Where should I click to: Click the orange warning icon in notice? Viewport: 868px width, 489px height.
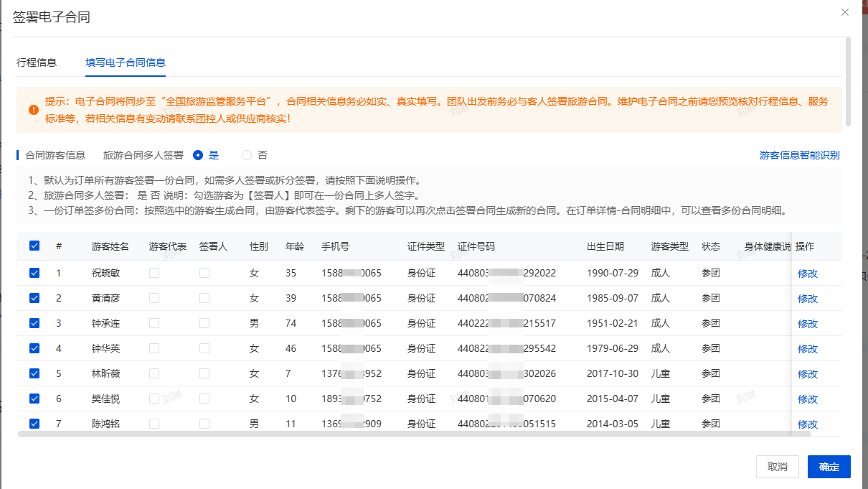point(34,110)
